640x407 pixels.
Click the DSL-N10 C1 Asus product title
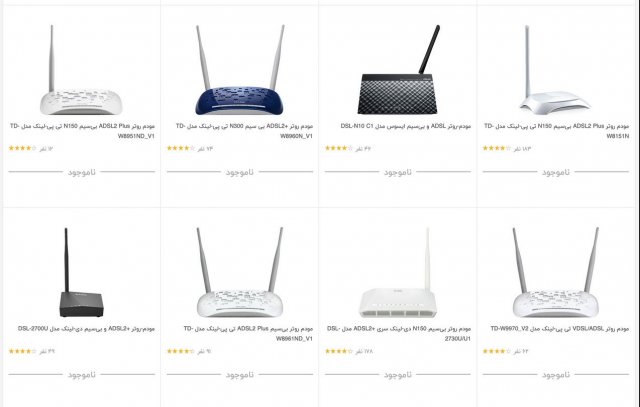coord(406,126)
